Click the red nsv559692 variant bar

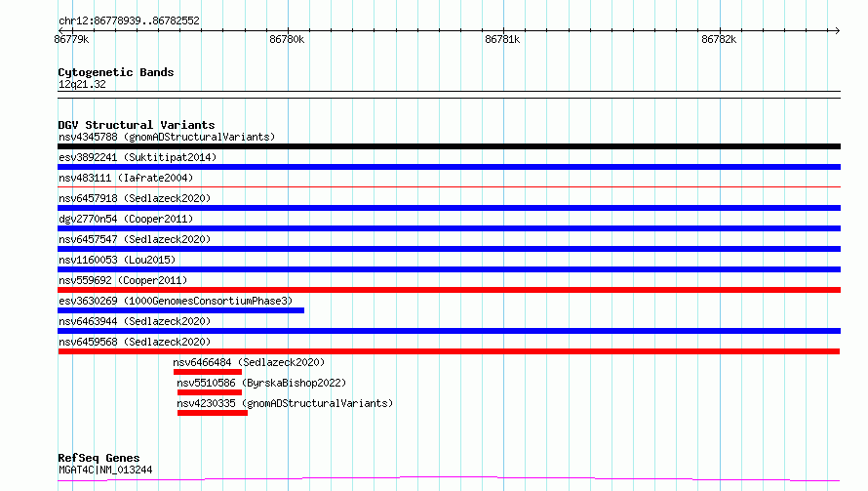[x=449, y=290]
